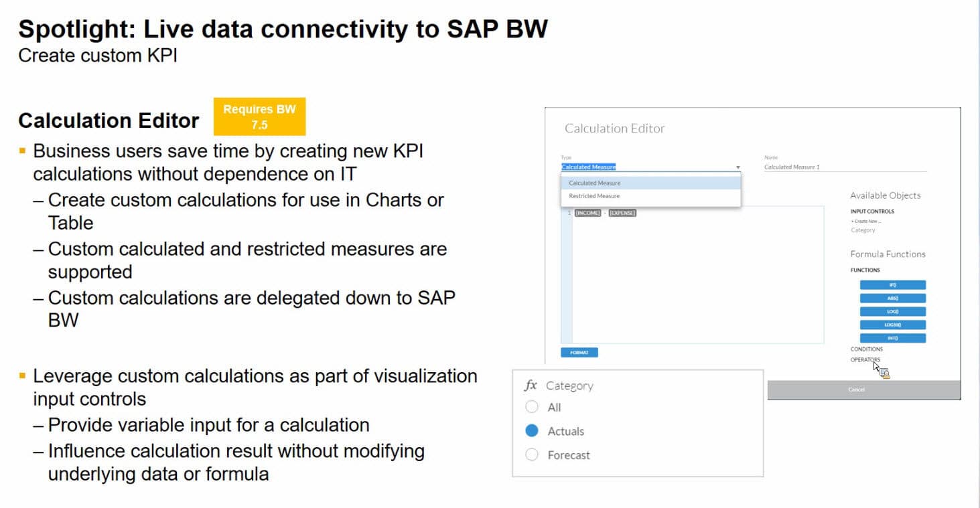Insert the LOG10() function
The width and height of the screenshot is (980, 508).
pos(892,325)
